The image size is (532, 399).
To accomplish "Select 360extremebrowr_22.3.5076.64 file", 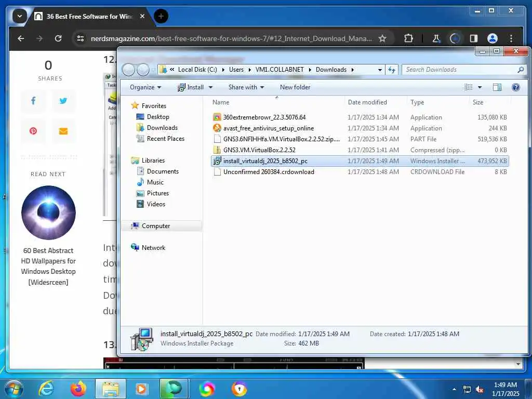I will 360,117.
